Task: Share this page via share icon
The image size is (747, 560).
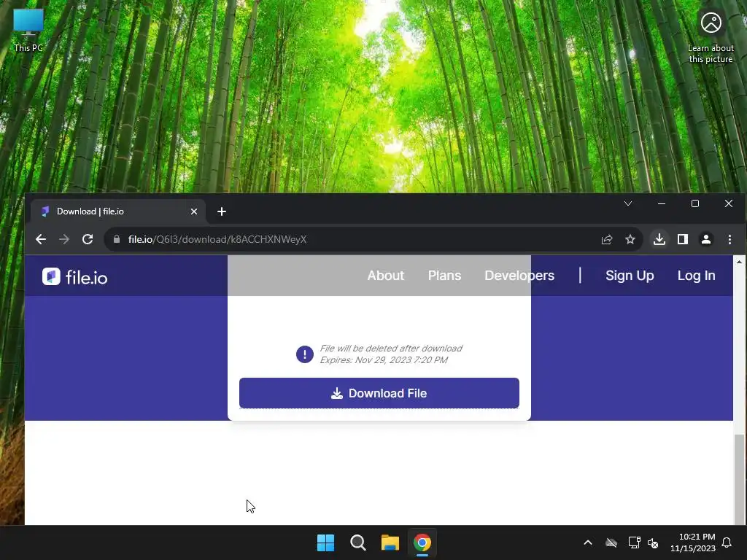Action: 607,239
